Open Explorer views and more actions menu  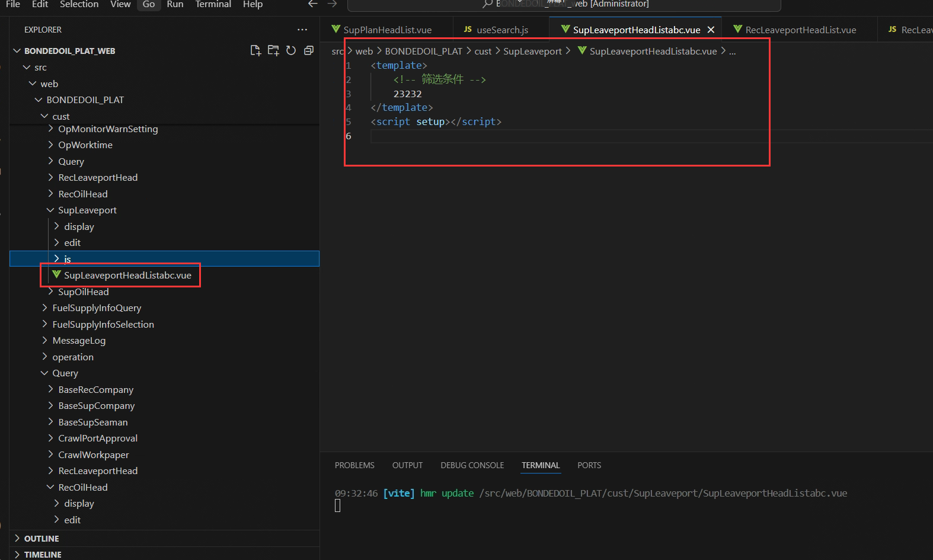302,30
